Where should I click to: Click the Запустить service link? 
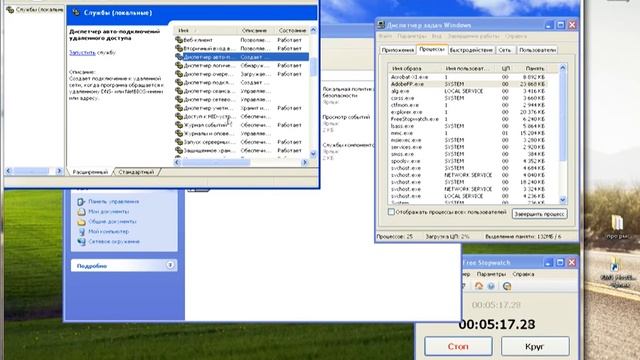click(82, 53)
